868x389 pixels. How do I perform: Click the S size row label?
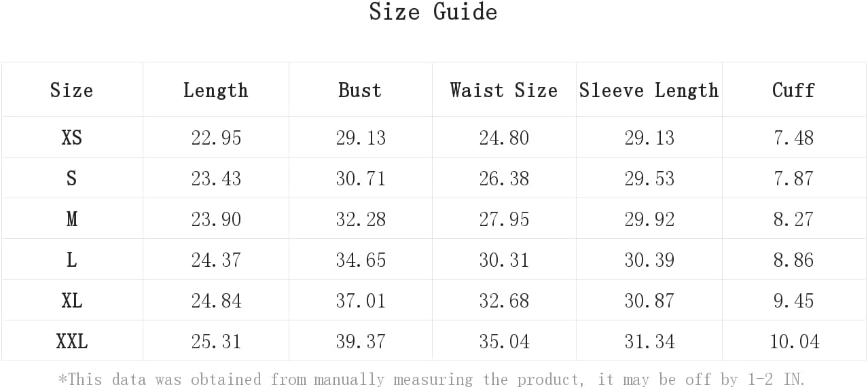pyautogui.click(x=71, y=178)
